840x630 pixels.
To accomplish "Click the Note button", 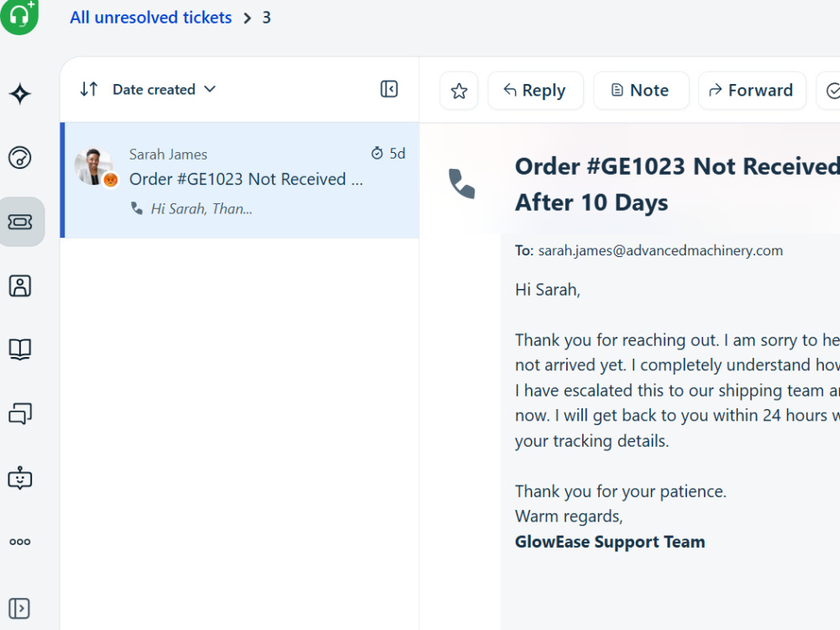I will coord(641,91).
